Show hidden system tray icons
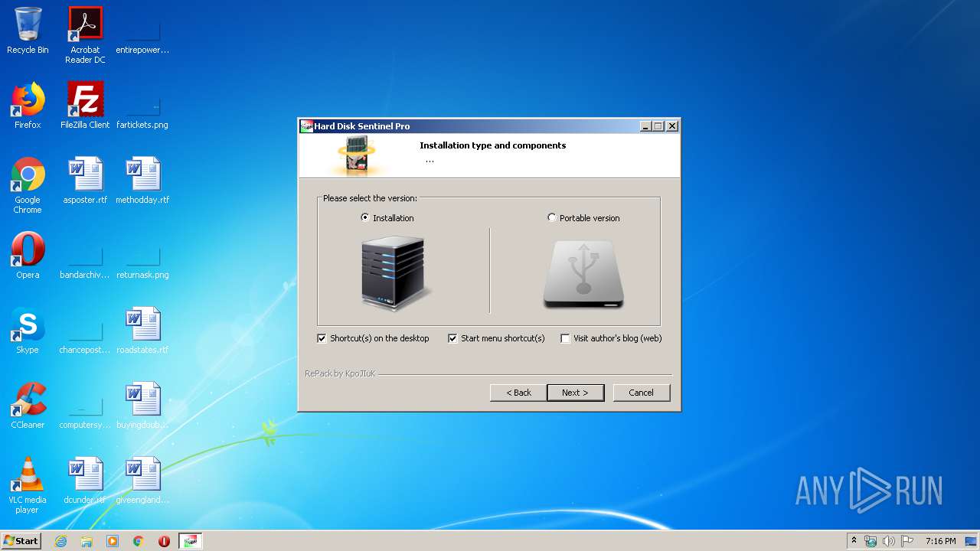This screenshot has height=551, width=980. click(854, 541)
